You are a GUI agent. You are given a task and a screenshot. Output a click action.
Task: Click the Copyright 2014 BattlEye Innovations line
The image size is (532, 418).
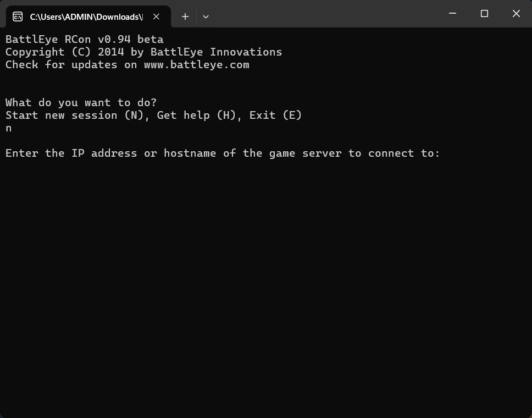tap(143, 52)
